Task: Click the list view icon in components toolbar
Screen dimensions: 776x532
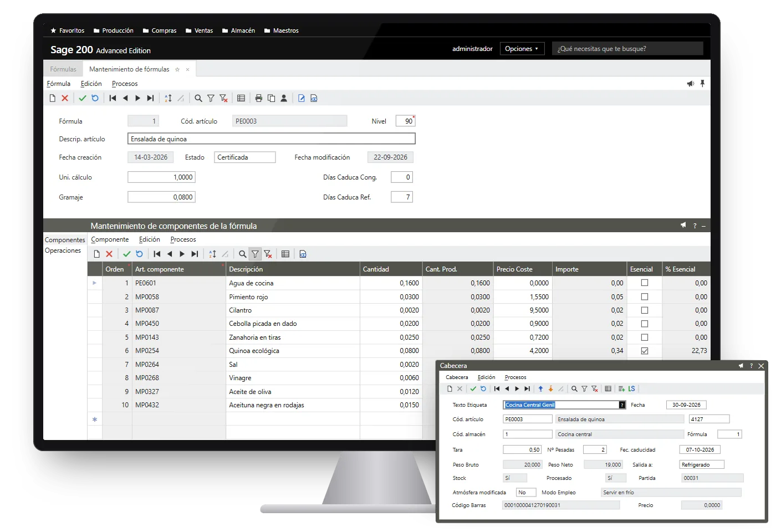Action: pyautogui.click(x=285, y=254)
